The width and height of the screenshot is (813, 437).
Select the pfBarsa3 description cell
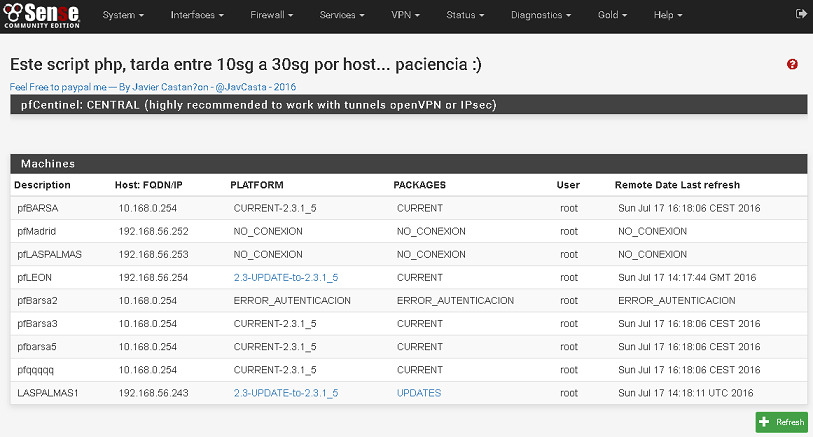click(x=37, y=323)
